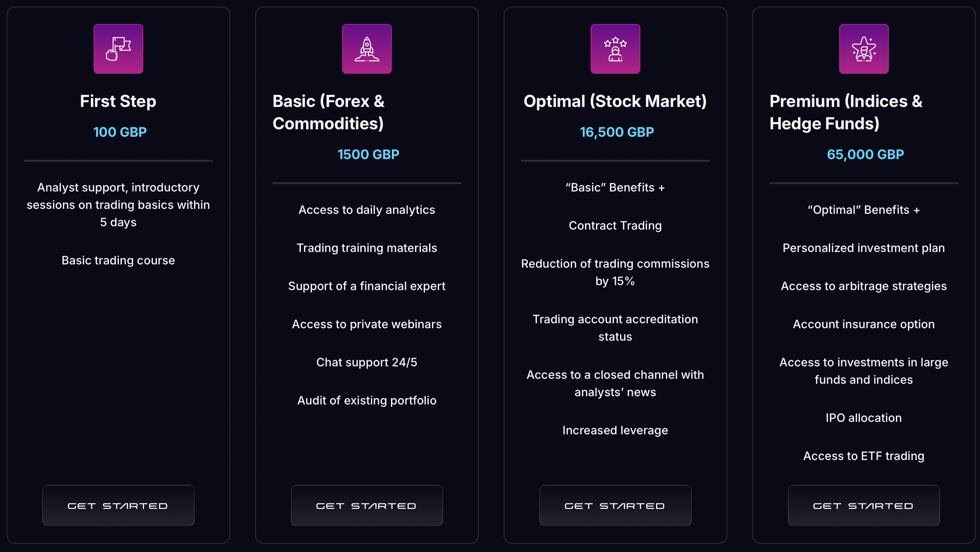Click the IPO allocation benefit

pyautogui.click(x=864, y=418)
